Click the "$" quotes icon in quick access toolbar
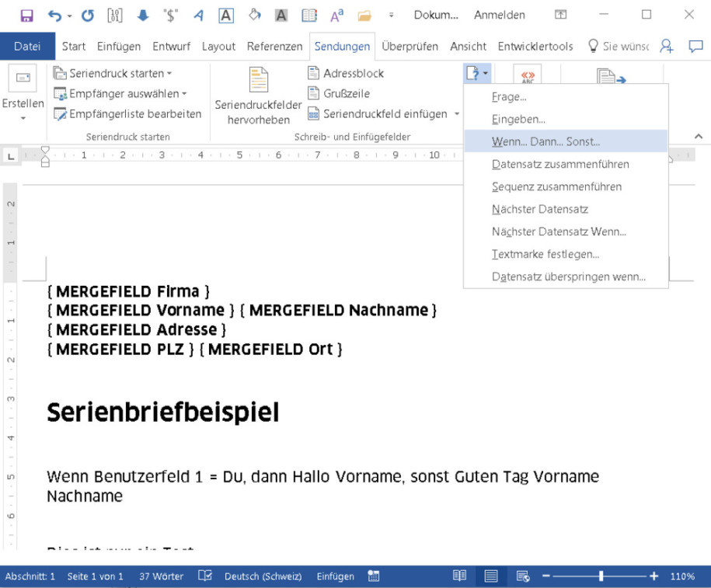Viewport: 711px width, 588px height. [170, 16]
